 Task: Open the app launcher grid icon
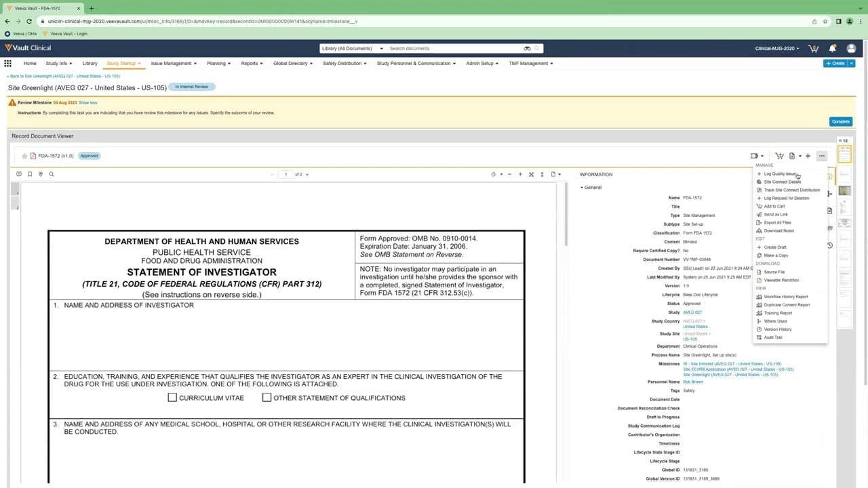pos(8,64)
